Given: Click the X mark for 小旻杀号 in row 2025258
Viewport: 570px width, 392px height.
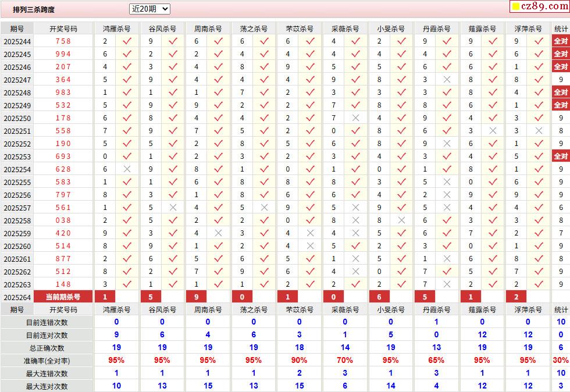Looking at the screenshot, I should pyautogui.click(x=401, y=220).
